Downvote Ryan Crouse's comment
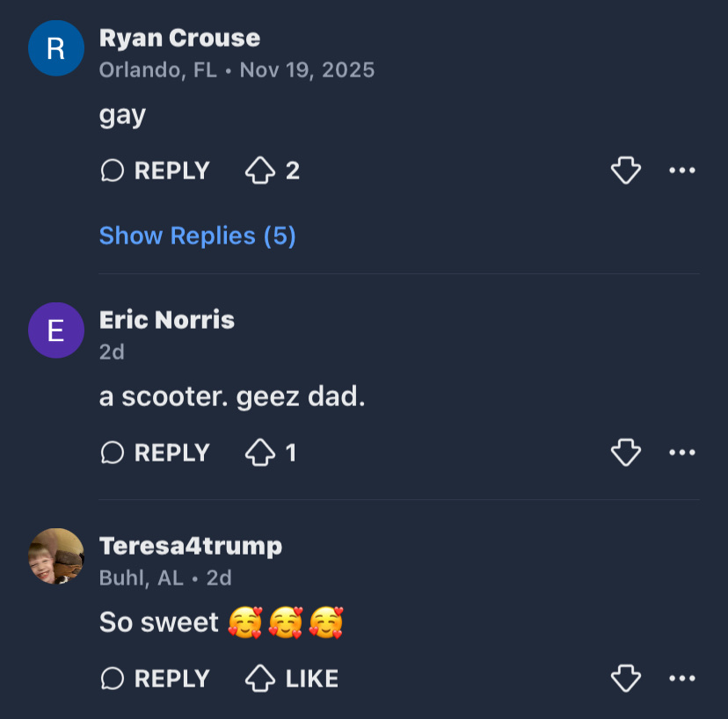 (625, 171)
